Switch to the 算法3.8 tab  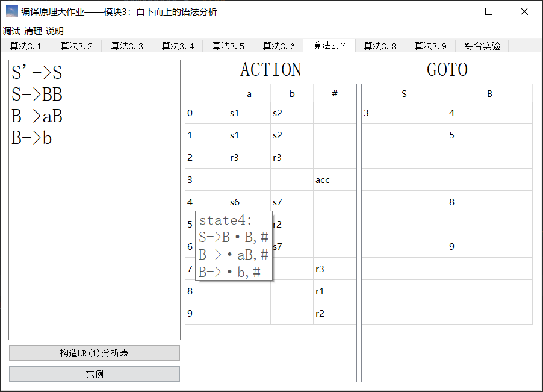click(379, 45)
